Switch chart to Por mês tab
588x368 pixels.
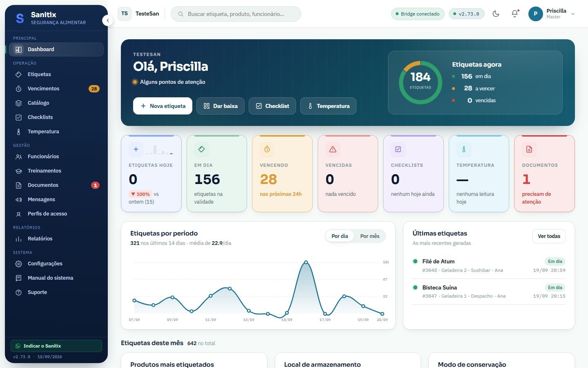[370, 236]
